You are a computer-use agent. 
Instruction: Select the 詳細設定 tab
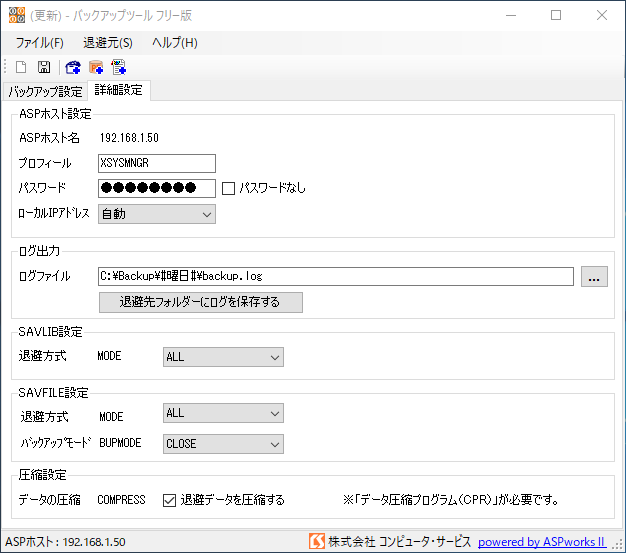point(119,90)
